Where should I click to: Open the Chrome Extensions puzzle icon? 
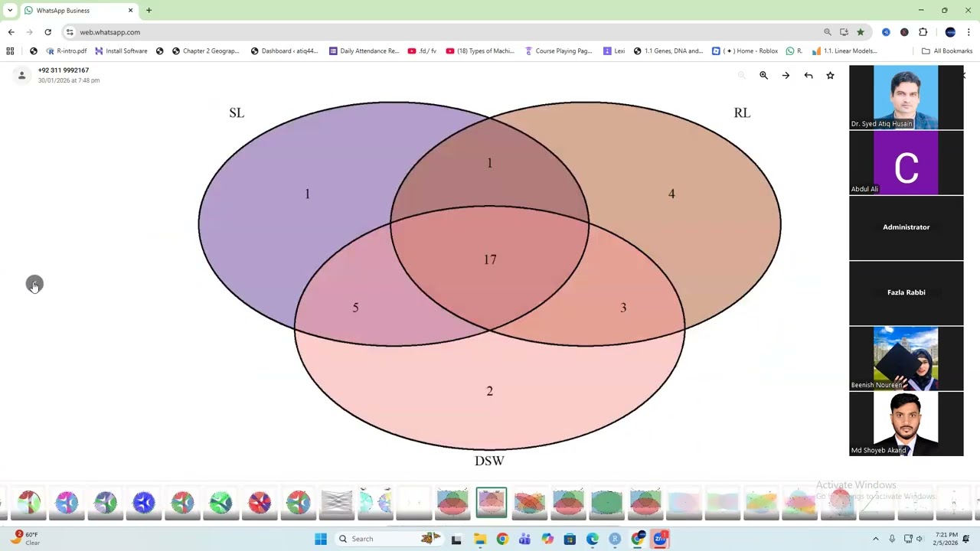(x=923, y=32)
